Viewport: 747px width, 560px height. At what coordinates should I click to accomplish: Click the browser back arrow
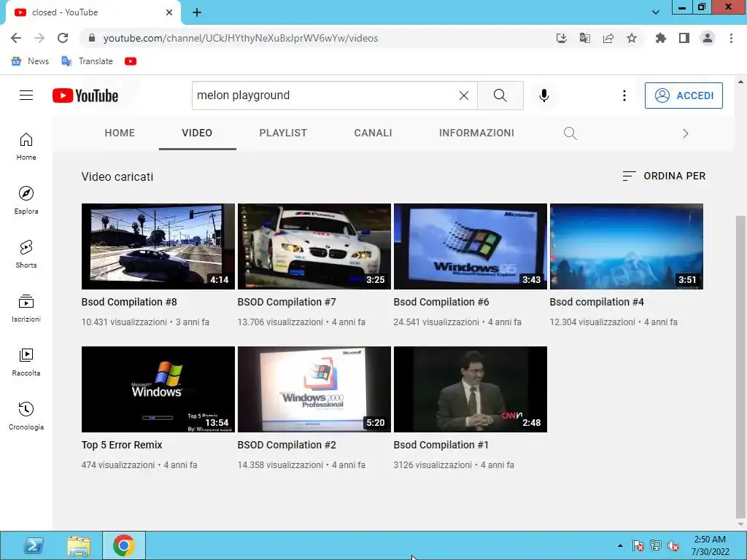(x=16, y=38)
